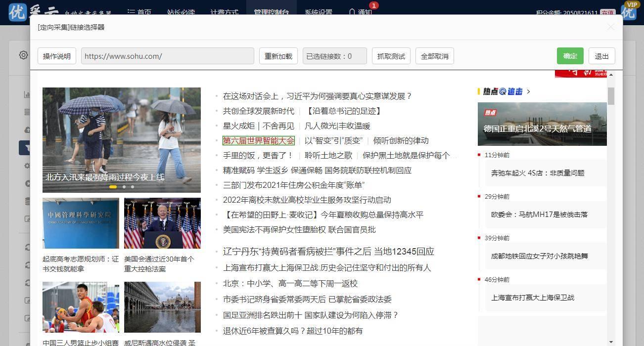644x346 pixels.
Task: Click the Biden podium thumbnail
Action: 162,223
